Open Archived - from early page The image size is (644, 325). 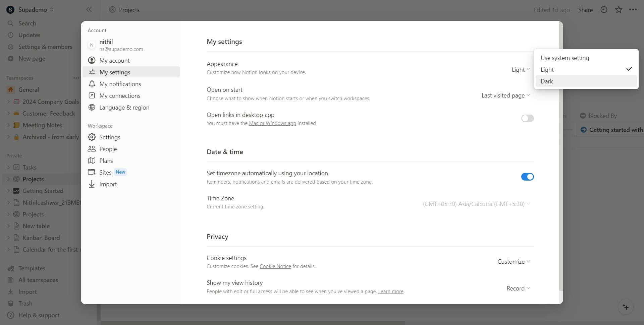pos(51,137)
